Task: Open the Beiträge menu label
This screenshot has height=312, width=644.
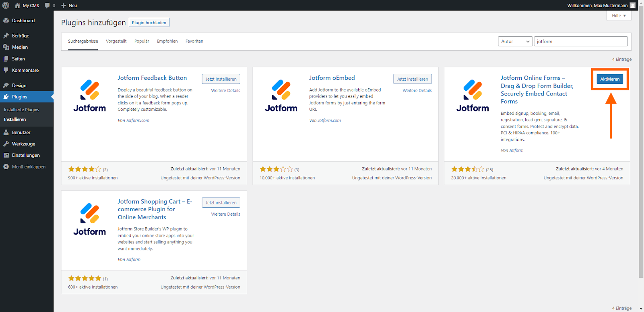Action: tap(21, 36)
